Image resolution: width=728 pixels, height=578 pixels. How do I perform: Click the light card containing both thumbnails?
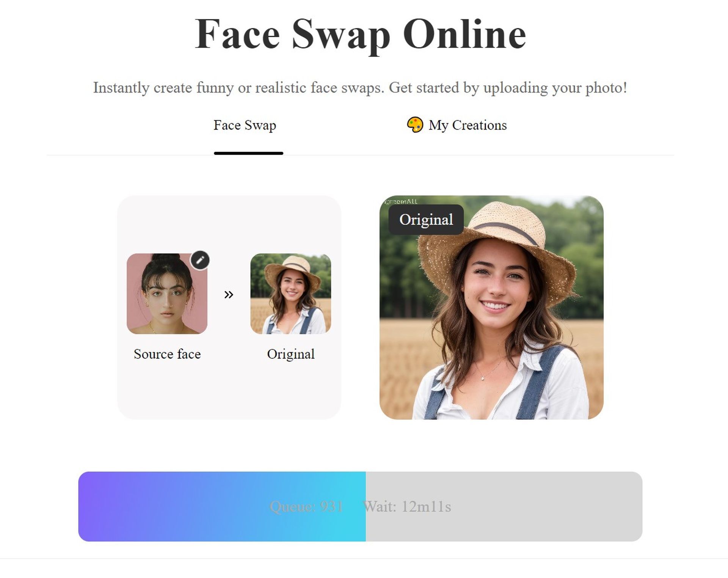(x=229, y=307)
